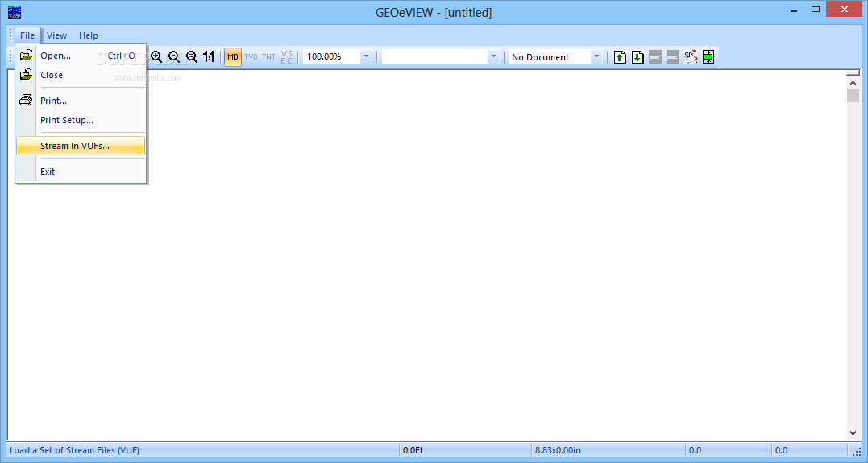The image size is (868, 463).
Task: Click the green up arrow page icon
Action: click(x=620, y=56)
